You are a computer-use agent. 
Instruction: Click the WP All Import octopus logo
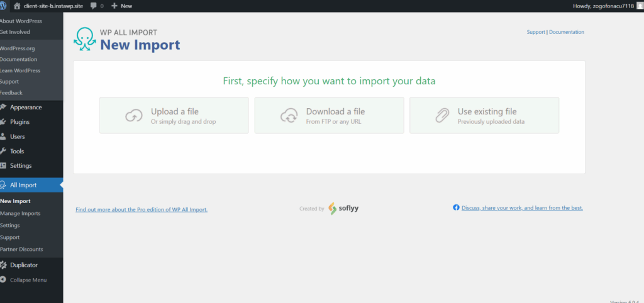(85, 39)
